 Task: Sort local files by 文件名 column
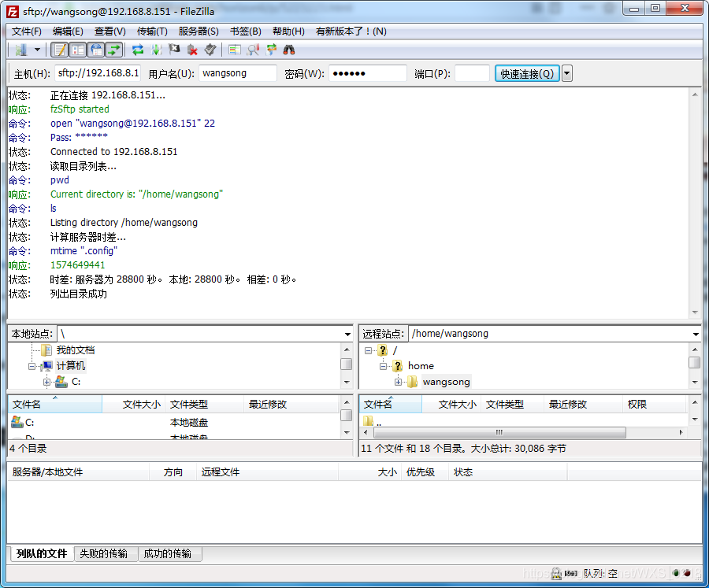point(54,404)
